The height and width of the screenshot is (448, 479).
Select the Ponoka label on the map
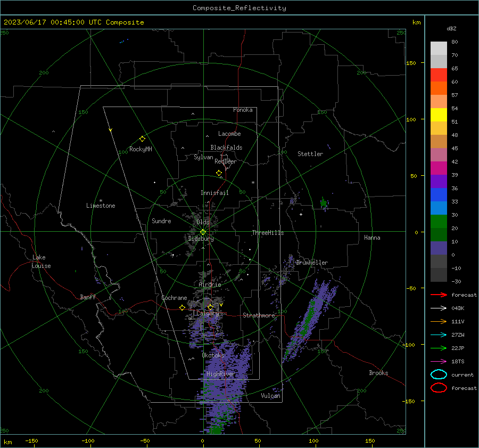[243, 110]
